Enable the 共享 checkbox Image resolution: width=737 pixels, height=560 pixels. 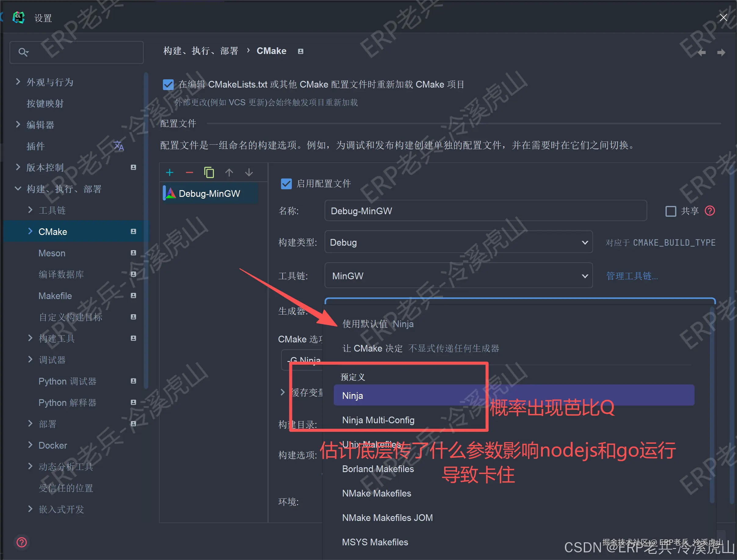point(670,211)
